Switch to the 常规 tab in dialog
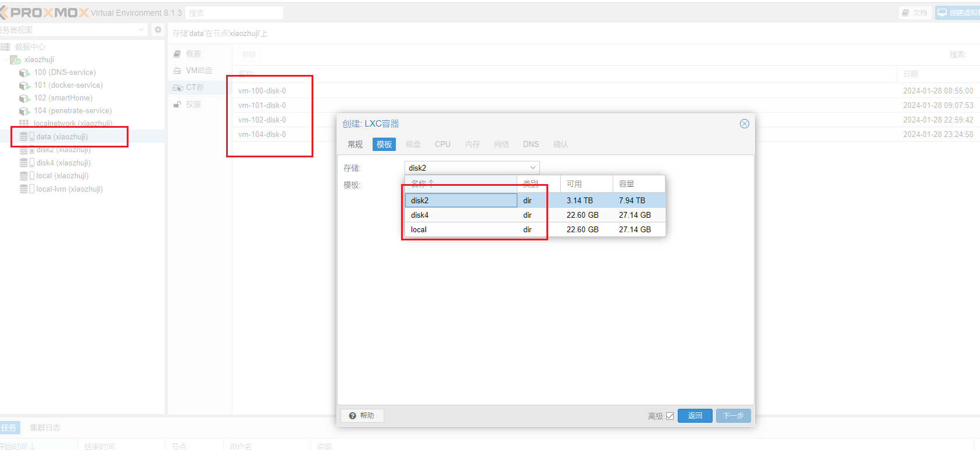Image resolution: width=980 pixels, height=450 pixels. [355, 145]
